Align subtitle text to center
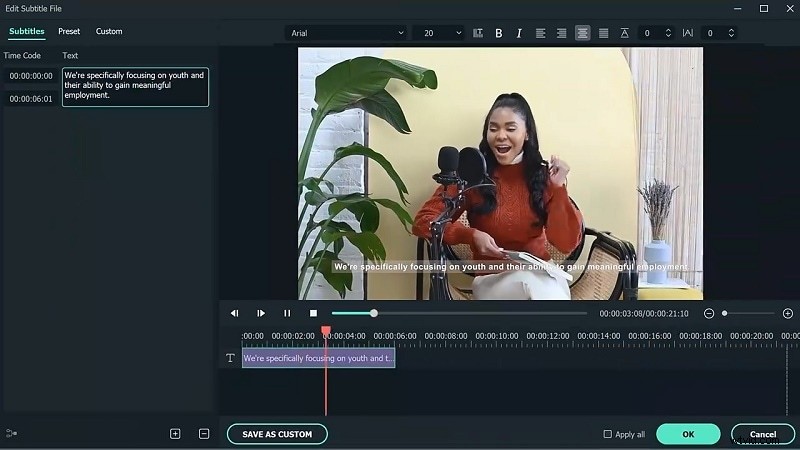 coord(582,33)
